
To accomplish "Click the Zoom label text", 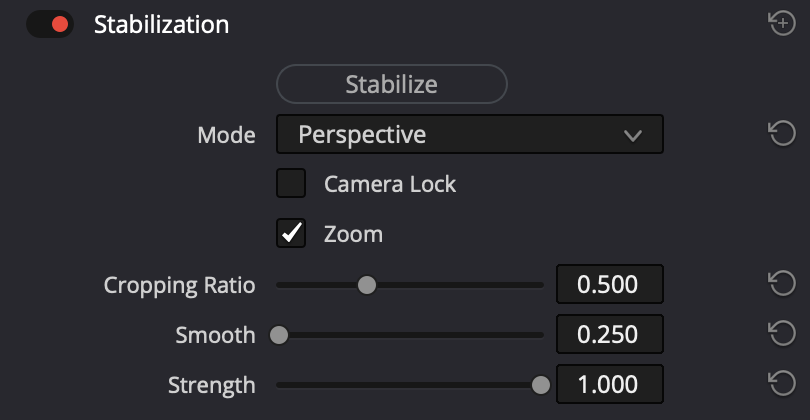I will point(353,234).
